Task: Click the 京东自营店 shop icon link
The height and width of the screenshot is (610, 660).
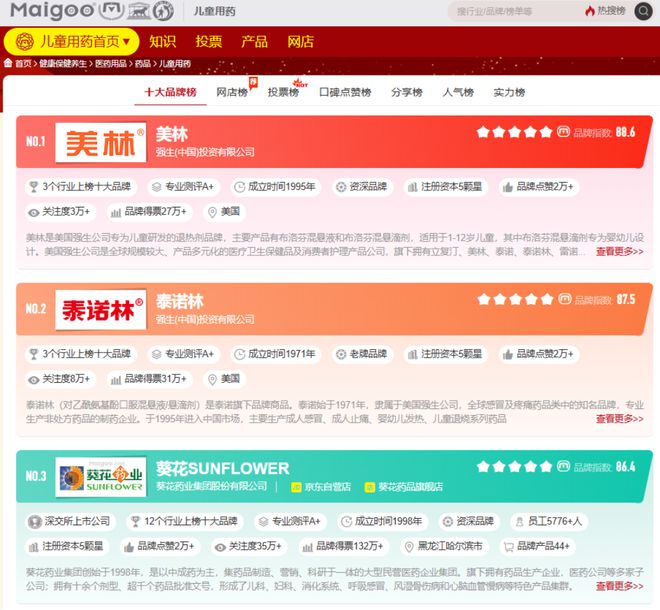Action: click(x=321, y=487)
